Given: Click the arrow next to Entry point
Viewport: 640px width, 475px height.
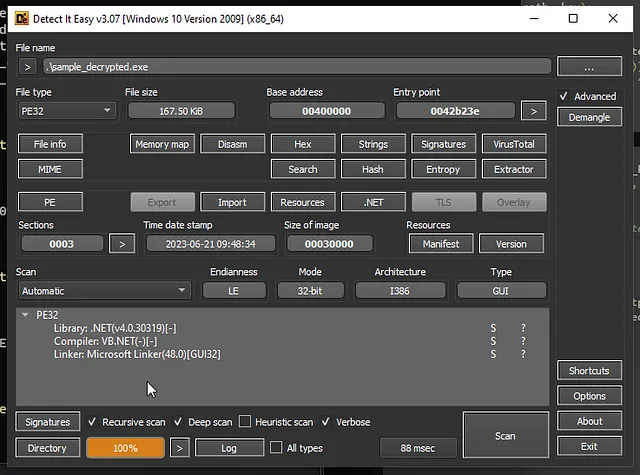Looking at the screenshot, I should [x=533, y=111].
